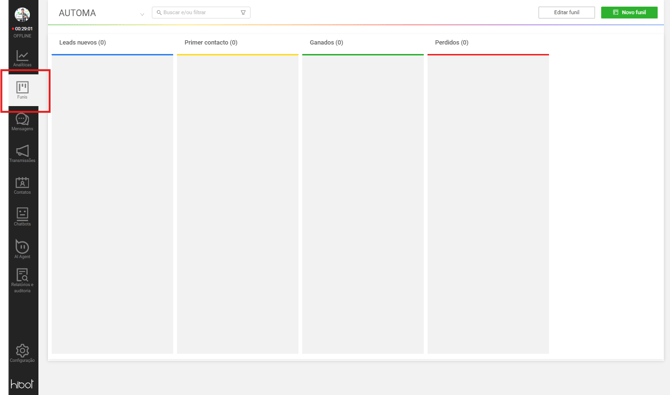Click the user avatar picture

(22, 15)
